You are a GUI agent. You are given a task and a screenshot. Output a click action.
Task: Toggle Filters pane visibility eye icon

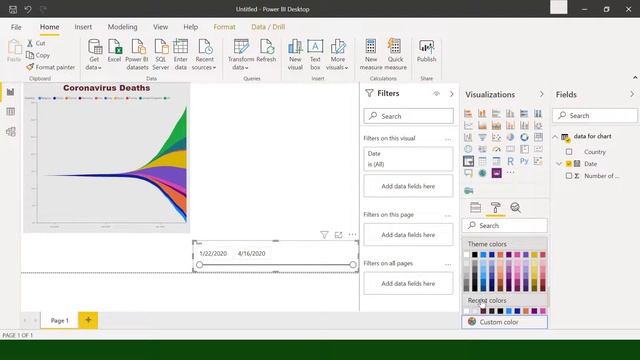click(436, 93)
